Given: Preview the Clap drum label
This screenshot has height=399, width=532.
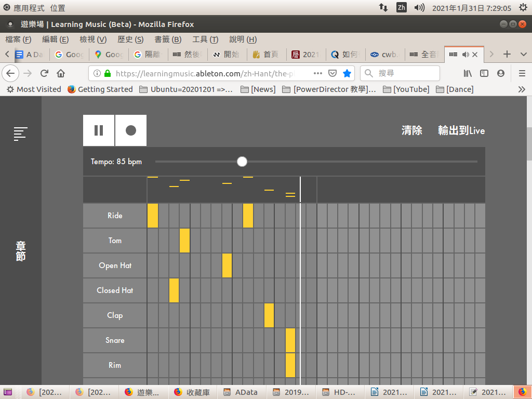Looking at the screenshot, I should click(115, 315).
